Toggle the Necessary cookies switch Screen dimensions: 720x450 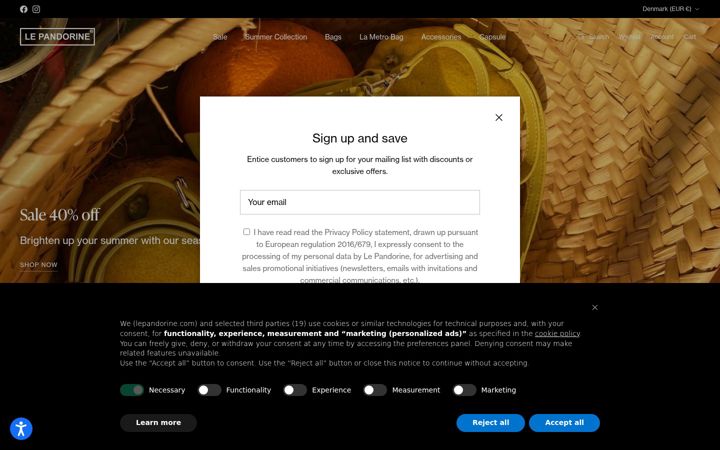[x=132, y=390]
